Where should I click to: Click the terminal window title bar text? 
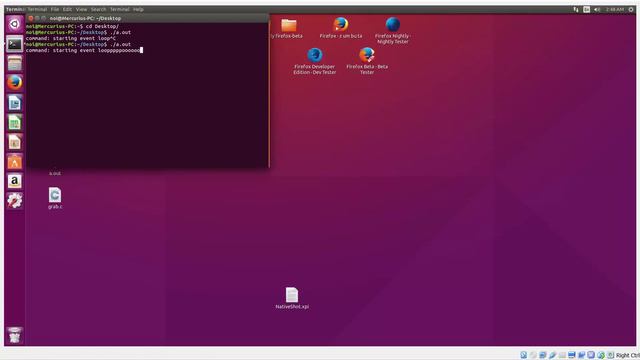click(85, 18)
